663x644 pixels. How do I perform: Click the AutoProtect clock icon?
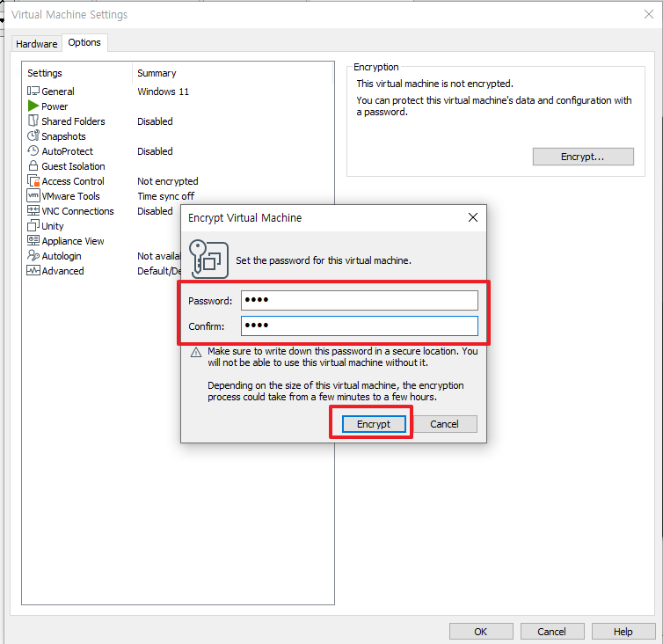33,150
